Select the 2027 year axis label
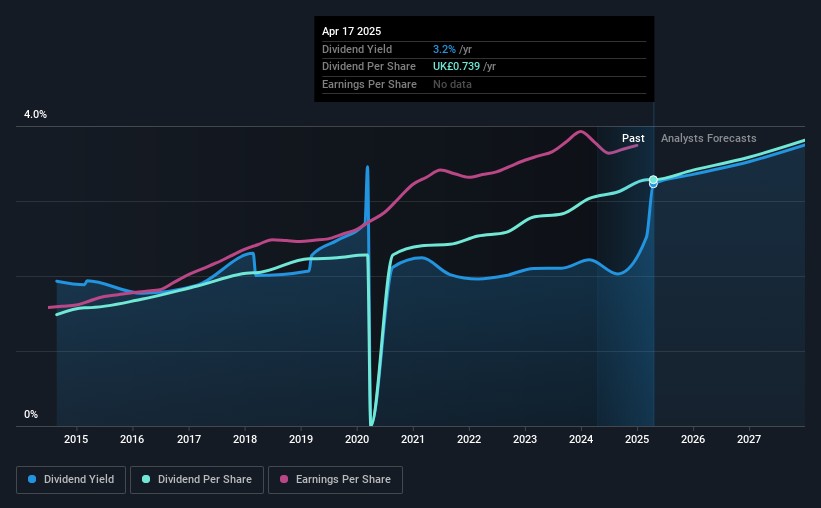821x508 pixels. (x=749, y=439)
